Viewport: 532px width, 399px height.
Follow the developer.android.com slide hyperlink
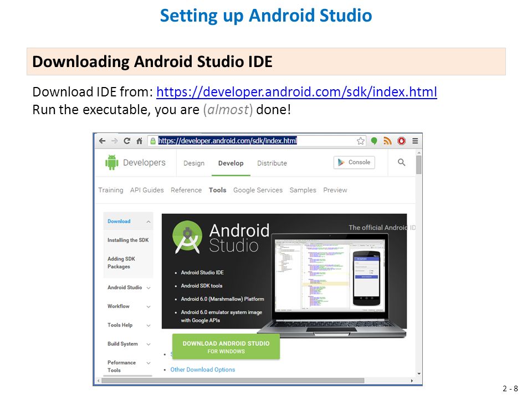[x=296, y=92]
